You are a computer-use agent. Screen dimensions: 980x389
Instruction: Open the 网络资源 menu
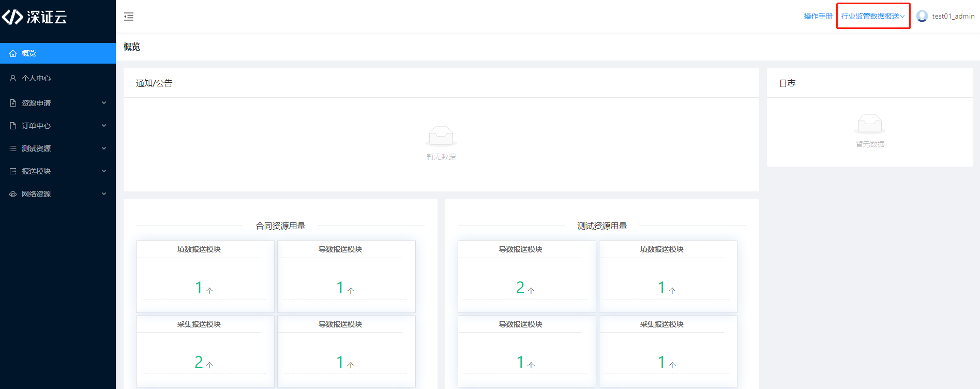click(x=58, y=194)
